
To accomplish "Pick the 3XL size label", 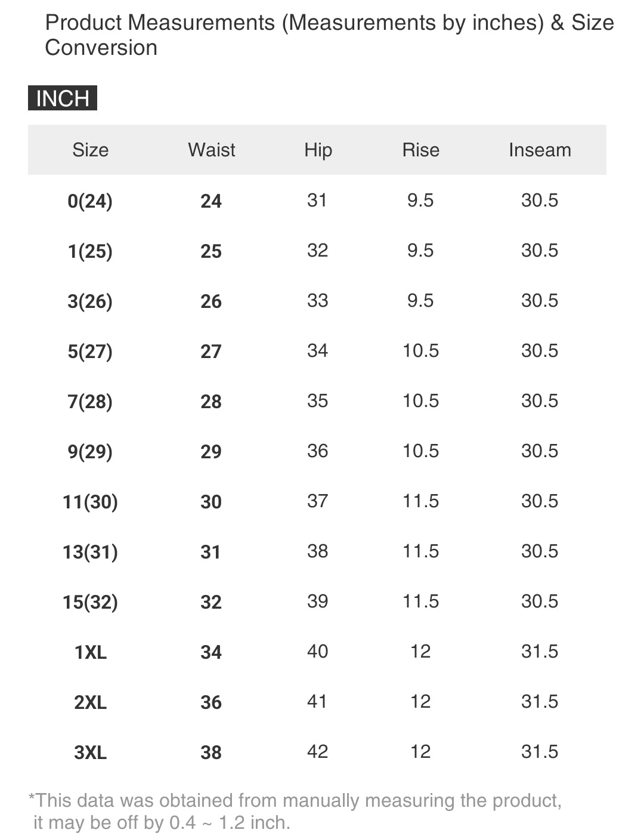I will tap(90, 752).
